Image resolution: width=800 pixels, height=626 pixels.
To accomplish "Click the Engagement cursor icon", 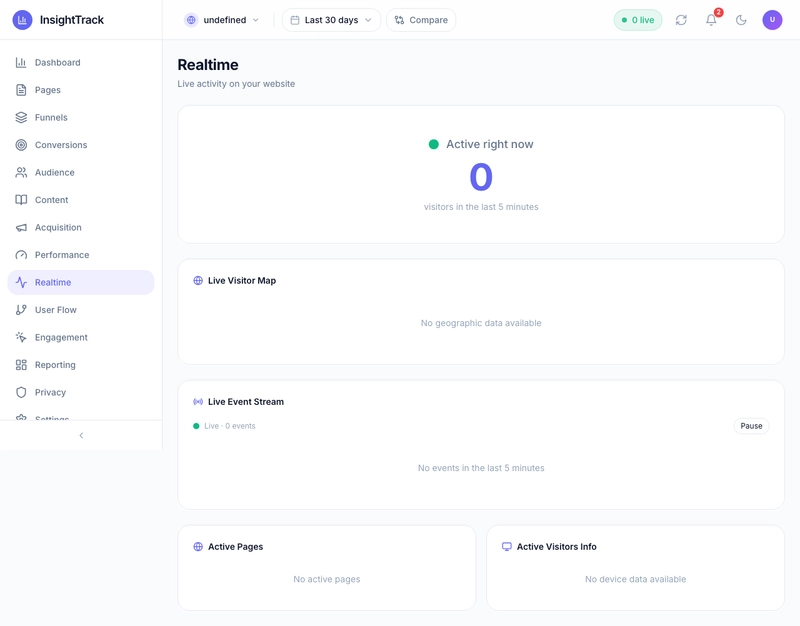I will [x=21, y=338].
